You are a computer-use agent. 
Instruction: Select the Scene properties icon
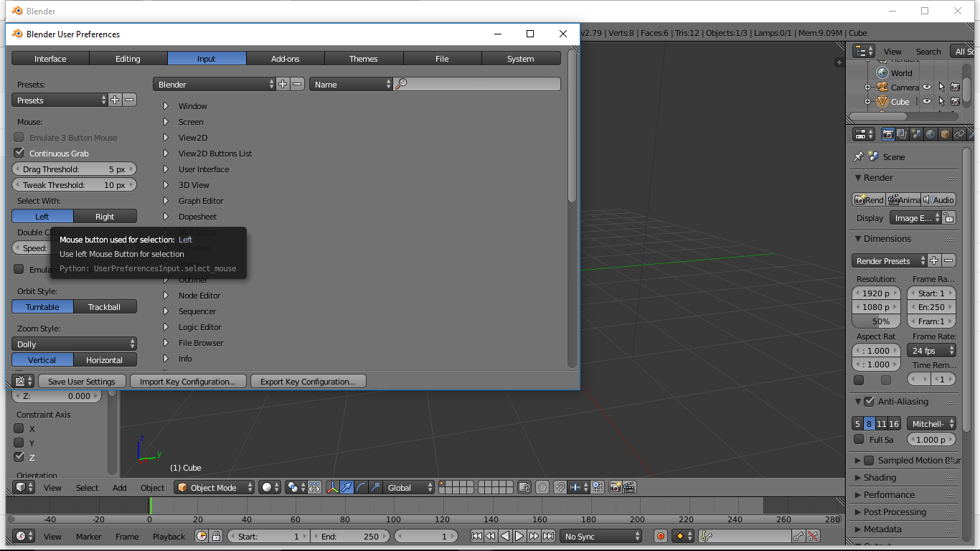[x=915, y=134]
